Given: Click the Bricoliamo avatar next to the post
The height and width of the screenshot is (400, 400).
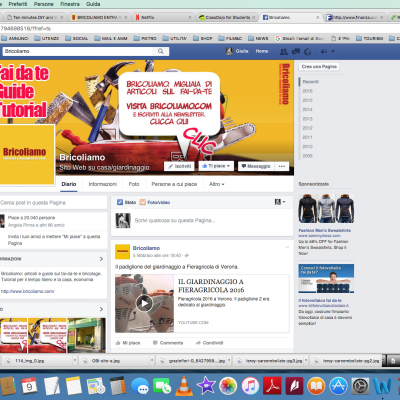Looking at the screenshot, I should point(122,251).
